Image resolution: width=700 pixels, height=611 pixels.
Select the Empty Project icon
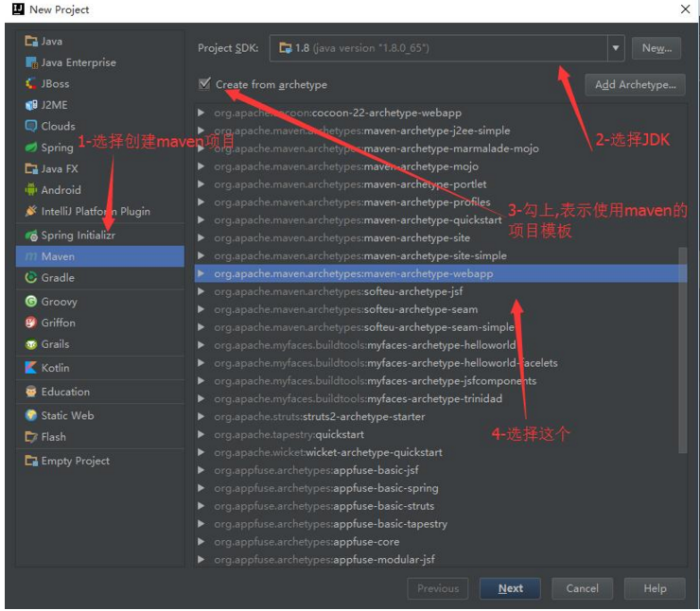31,461
